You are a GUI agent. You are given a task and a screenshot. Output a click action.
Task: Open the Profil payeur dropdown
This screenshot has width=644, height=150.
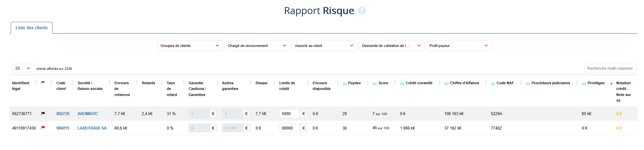point(459,46)
